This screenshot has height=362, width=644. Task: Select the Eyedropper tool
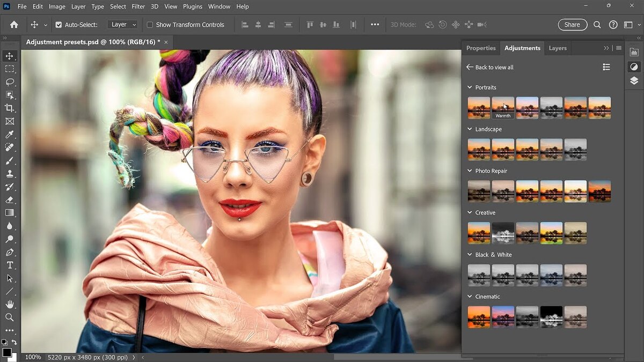coord(10,135)
